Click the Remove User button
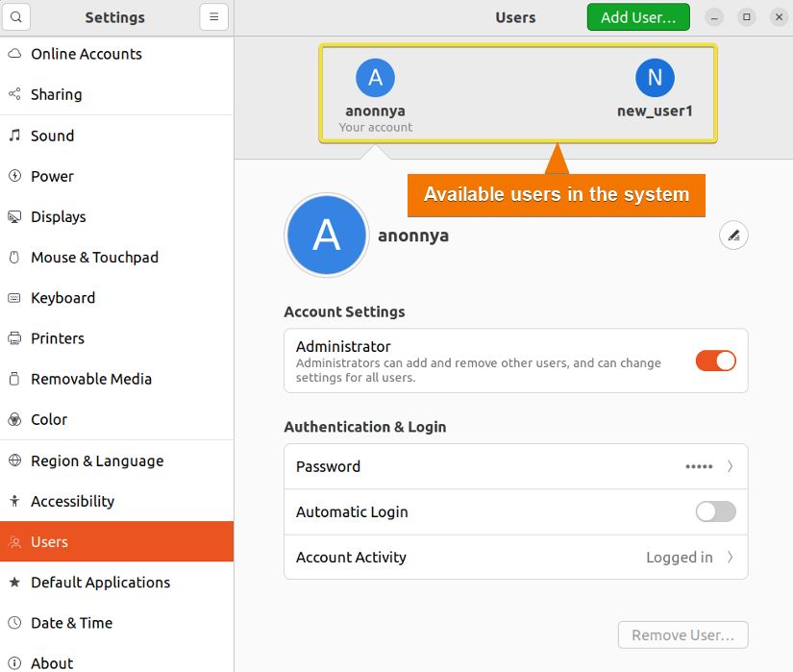Screen dimensions: 793x672 682,635
